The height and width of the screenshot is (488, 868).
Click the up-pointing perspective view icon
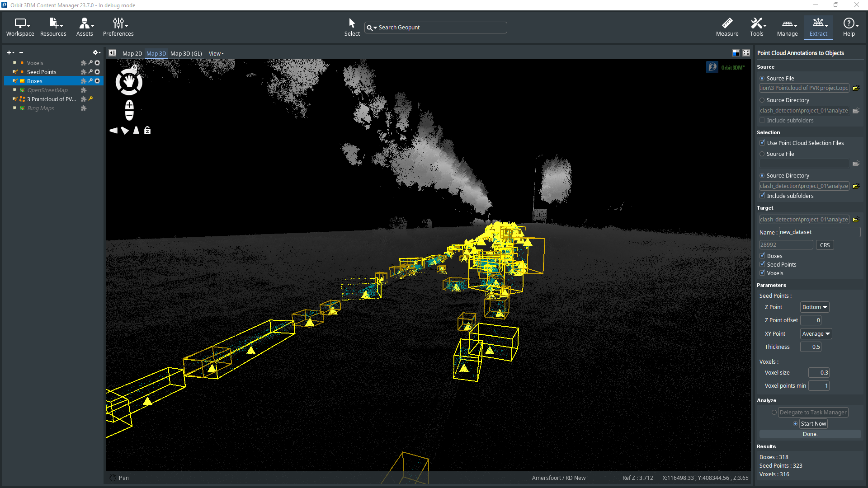(136, 131)
